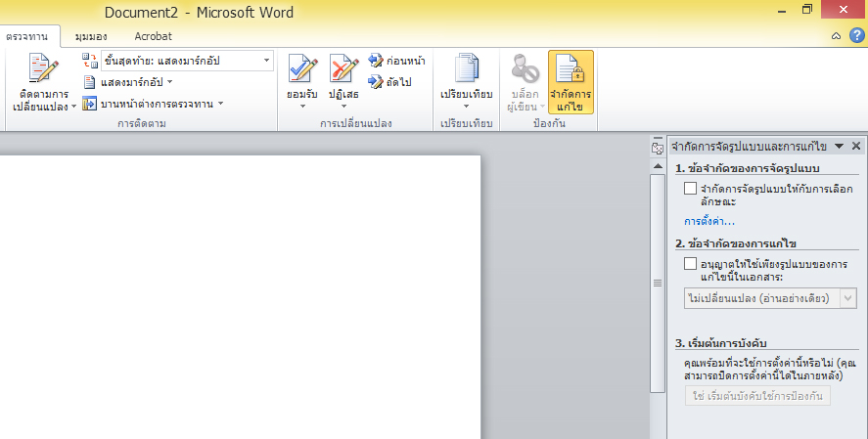Click the Track Changes (ติดตามการเปลี่ยนแปลง) icon
The height and width of the screenshot is (439, 868).
43,68
